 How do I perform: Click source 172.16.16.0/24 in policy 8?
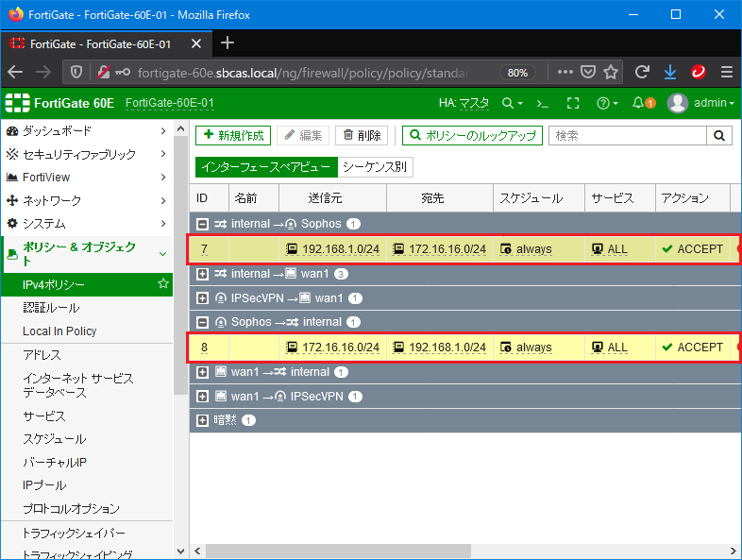pyautogui.click(x=332, y=348)
